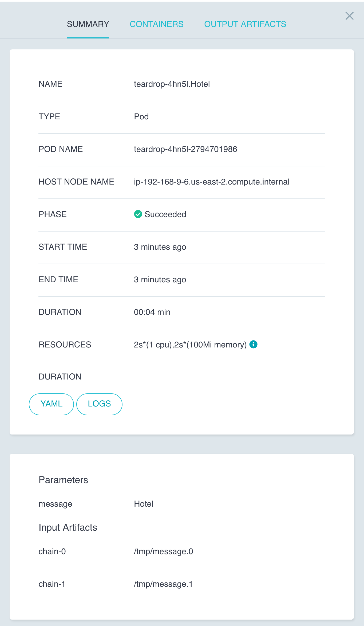Click the green Succeeded checkmark icon
This screenshot has width=364, height=626.
pos(138,214)
